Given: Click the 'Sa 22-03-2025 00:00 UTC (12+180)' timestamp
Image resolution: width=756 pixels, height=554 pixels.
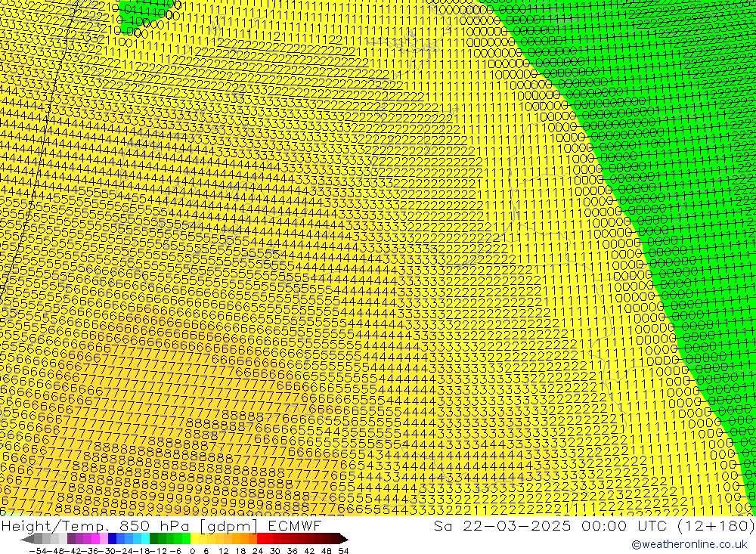Looking at the screenshot, I should coord(594,526).
